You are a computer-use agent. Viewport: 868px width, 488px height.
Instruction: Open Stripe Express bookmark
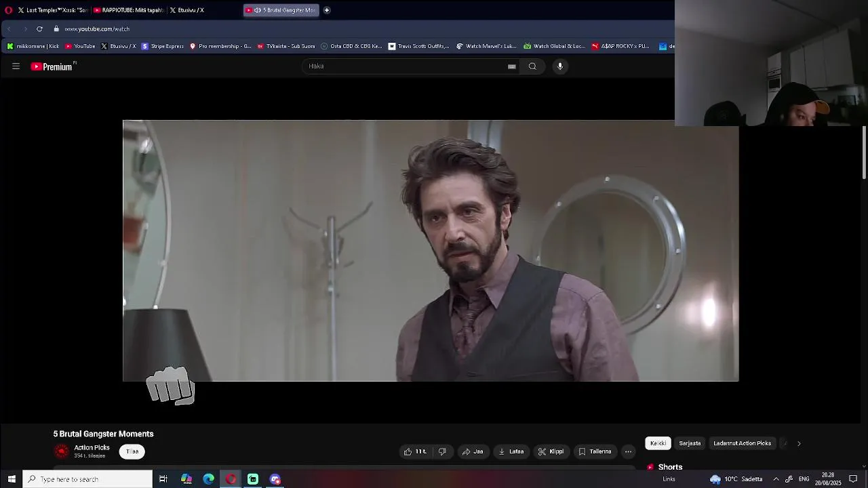tap(163, 46)
